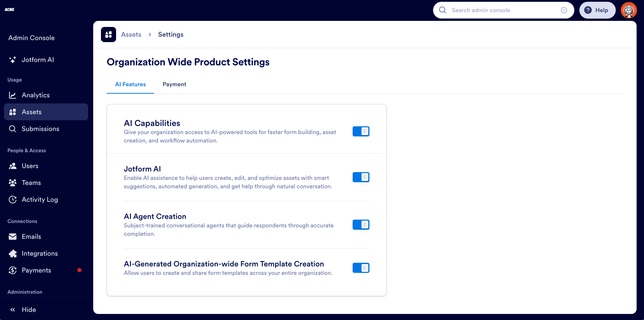The image size is (644, 320).
Task: Click the Jotform AI sparkle icon
Action: [x=12, y=60]
